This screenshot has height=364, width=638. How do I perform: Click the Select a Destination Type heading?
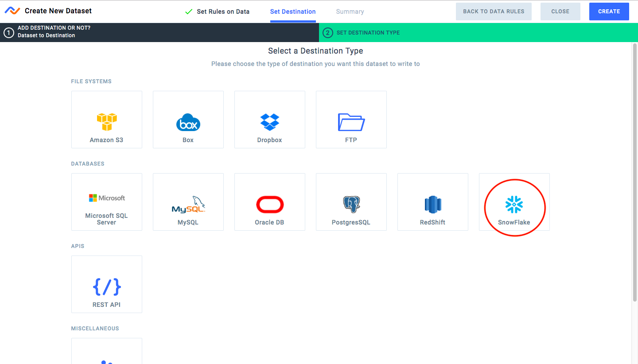point(315,51)
